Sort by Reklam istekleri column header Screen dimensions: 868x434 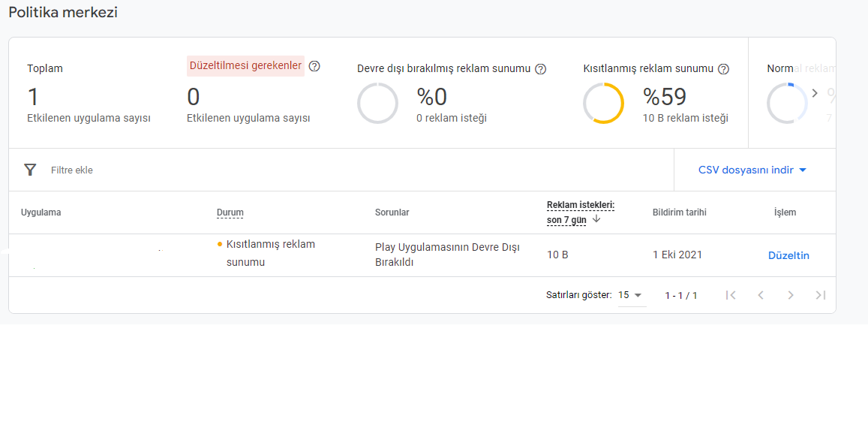[x=581, y=212]
